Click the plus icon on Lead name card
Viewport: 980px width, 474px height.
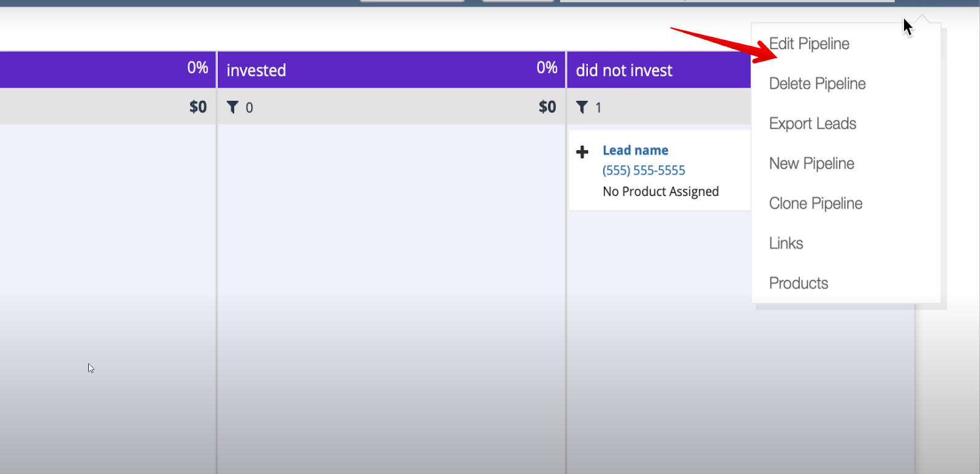(x=582, y=152)
